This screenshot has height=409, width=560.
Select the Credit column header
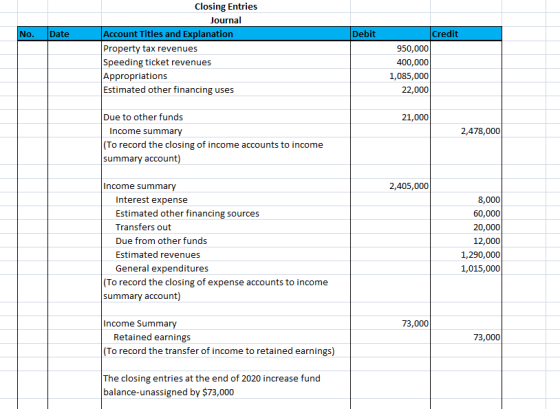tap(466, 34)
